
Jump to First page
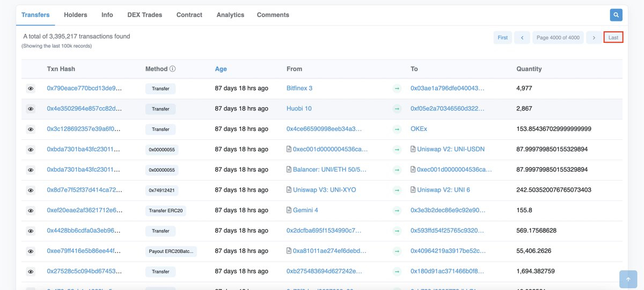point(502,38)
